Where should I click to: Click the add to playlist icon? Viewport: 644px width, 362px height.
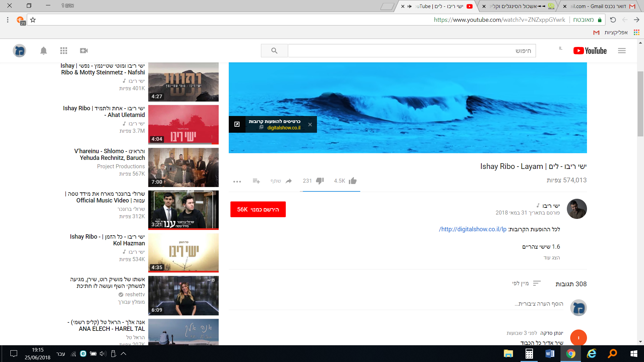256,181
